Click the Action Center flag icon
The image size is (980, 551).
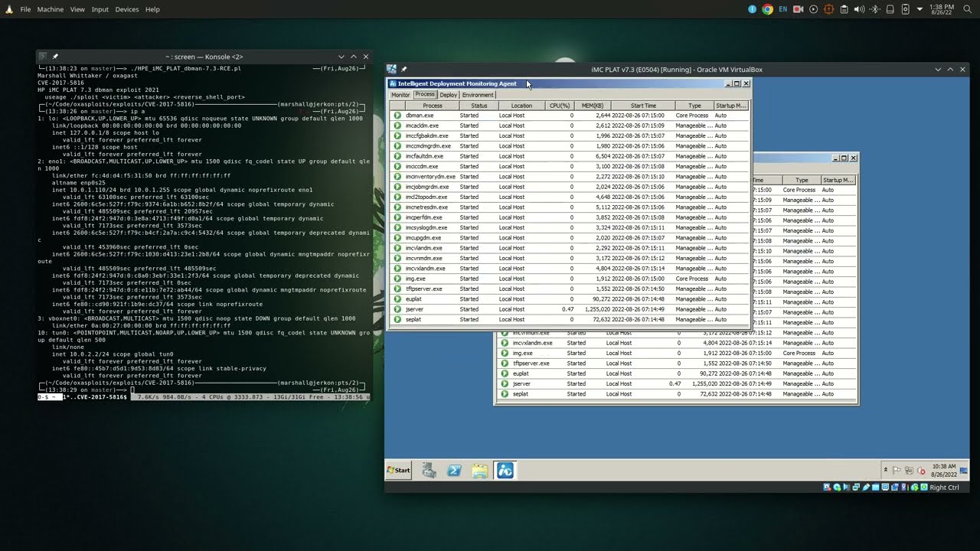coord(897,470)
